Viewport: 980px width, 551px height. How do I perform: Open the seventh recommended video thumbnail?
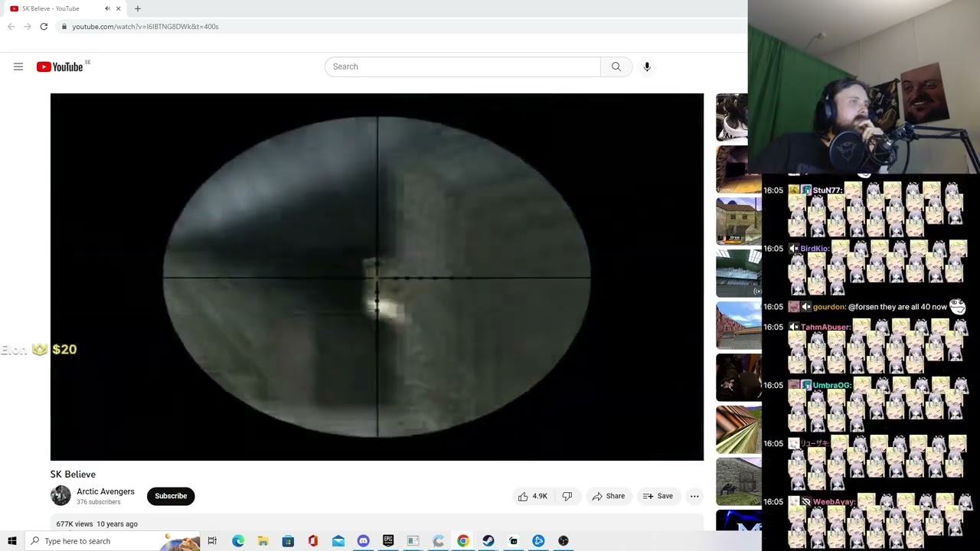[x=739, y=429]
